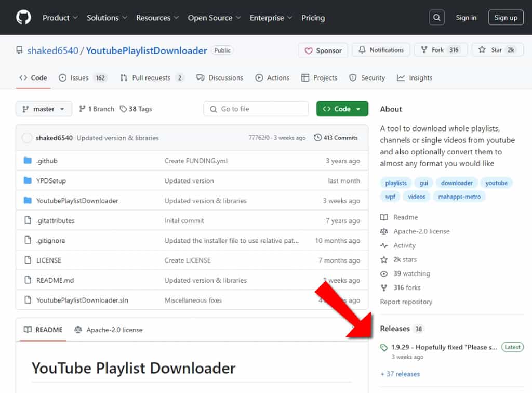The image size is (532, 393).
Task: Open the 'Miscellaneous fixes' commit message
Action: (193, 300)
